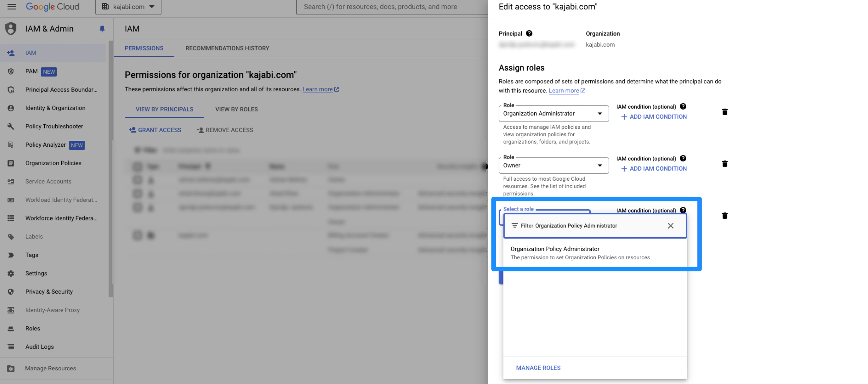This screenshot has height=384, width=868.
Task: Click the Grant Access button
Action: [155, 130]
